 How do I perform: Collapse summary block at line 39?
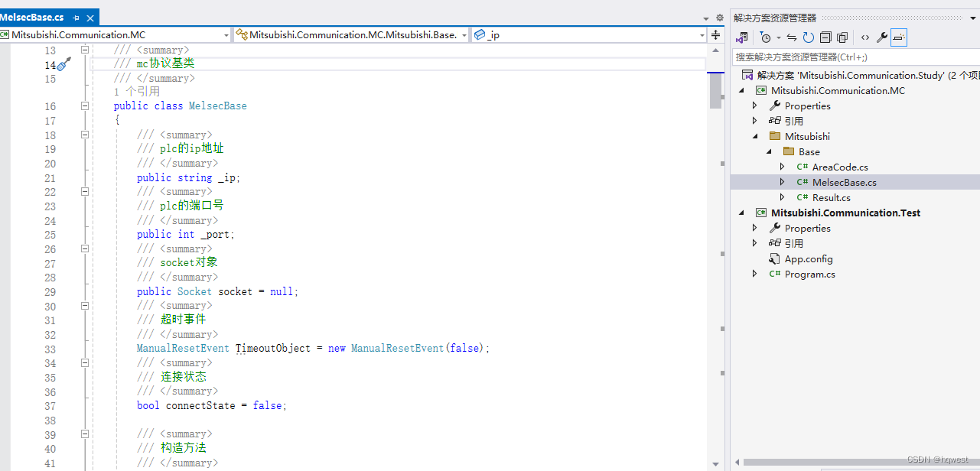[x=85, y=434]
